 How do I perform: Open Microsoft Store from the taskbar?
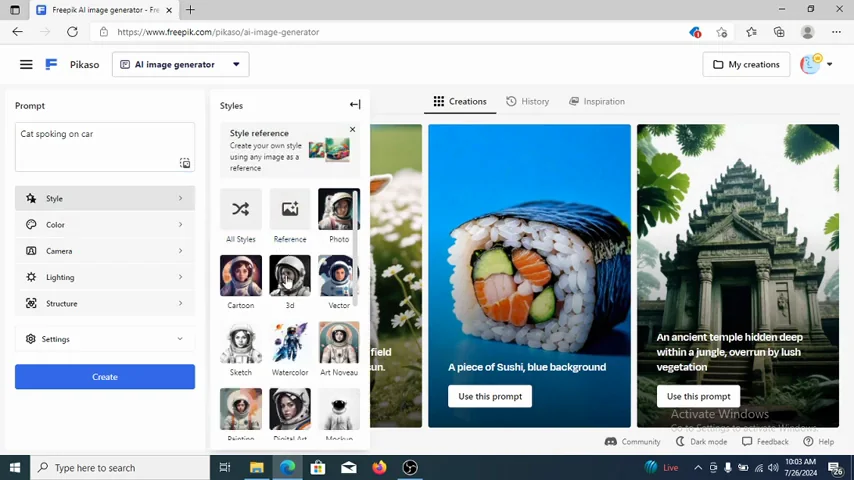pos(318,467)
